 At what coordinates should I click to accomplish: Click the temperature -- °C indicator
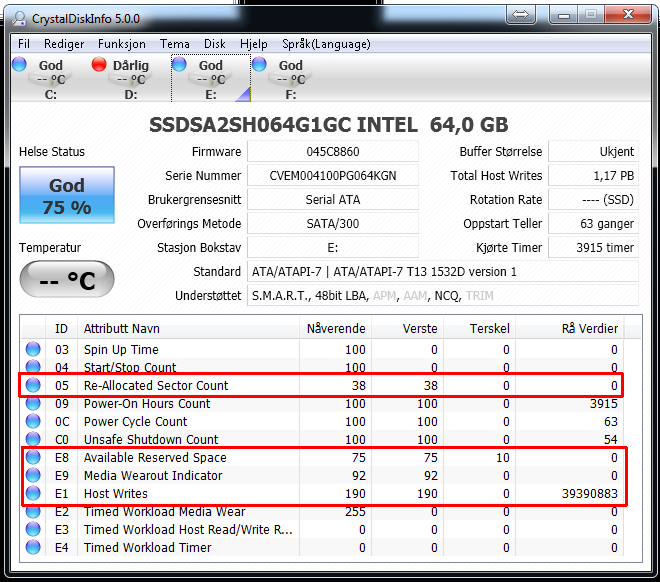click(x=67, y=279)
